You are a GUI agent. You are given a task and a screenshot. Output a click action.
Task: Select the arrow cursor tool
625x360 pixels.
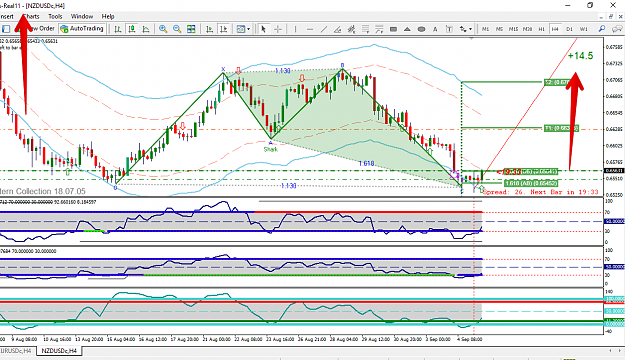[x=263, y=29]
